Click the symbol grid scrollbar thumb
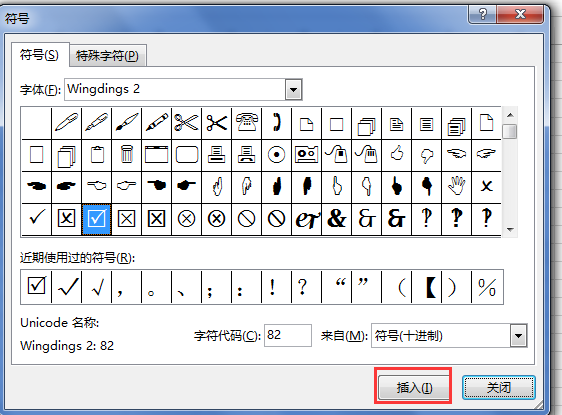Screen dimensions: 562x415 pos(510,131)
